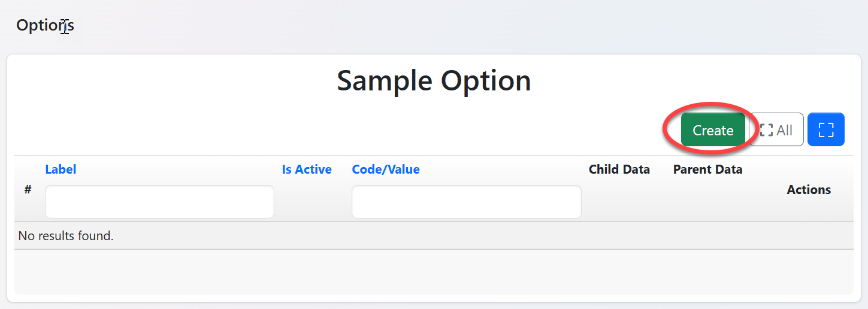868x309 pixels.
Task: Click the All button label text
Action: point(784,130)
